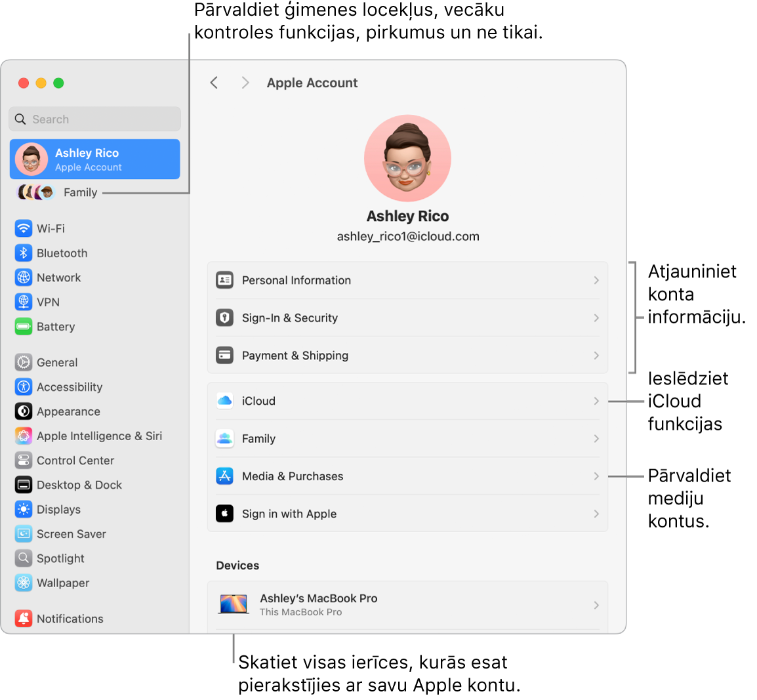This screenshot has height=700, width=757.
Task: Click the Search field in sidebar
Action: pos(94,119)
